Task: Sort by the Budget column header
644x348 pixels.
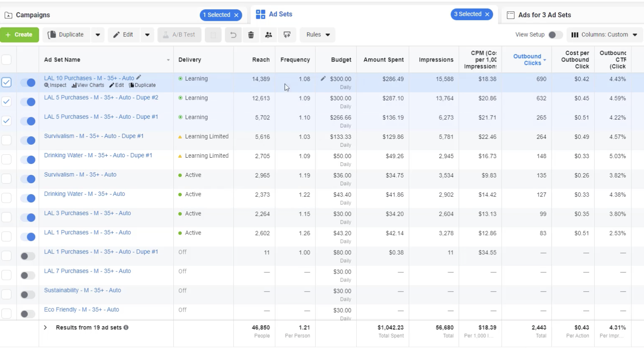Action: (341, 60)
